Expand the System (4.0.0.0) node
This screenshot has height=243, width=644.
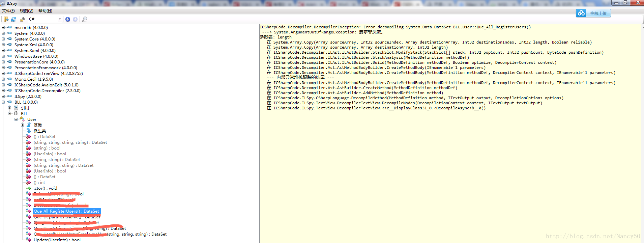(x=3, y=33)
